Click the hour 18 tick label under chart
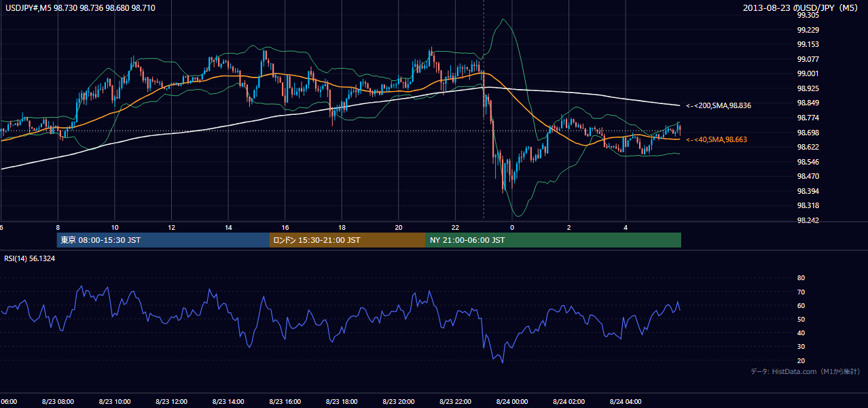The width and height of the screenshot is (868, 408). (342, 227)
